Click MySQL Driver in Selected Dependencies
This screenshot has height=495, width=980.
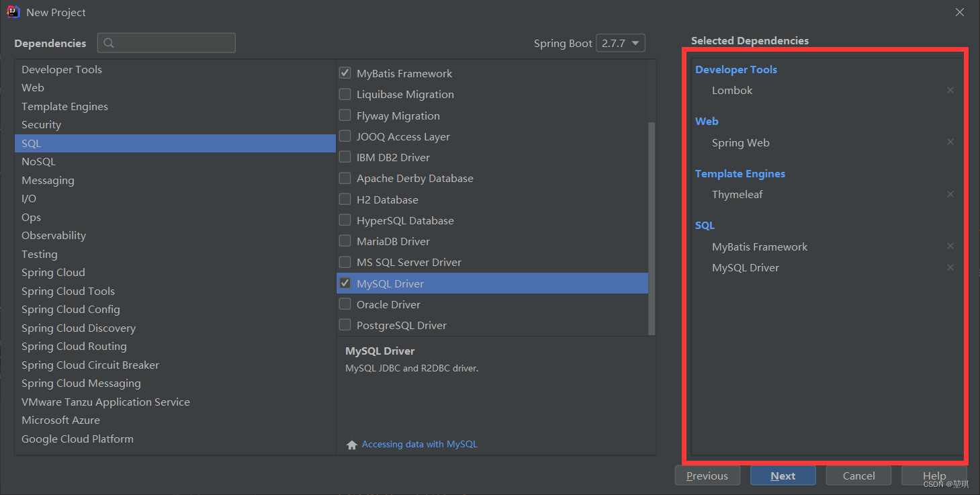tap(746, 267)
